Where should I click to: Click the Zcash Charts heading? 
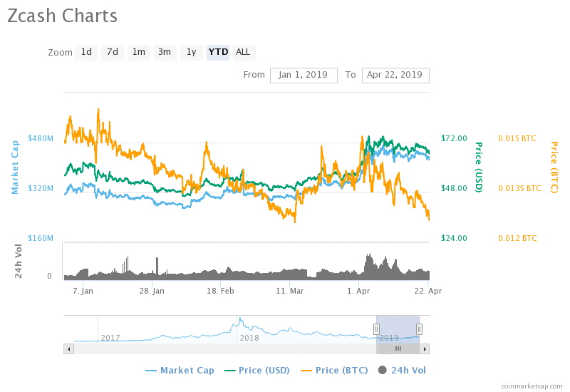click(62, 16)
